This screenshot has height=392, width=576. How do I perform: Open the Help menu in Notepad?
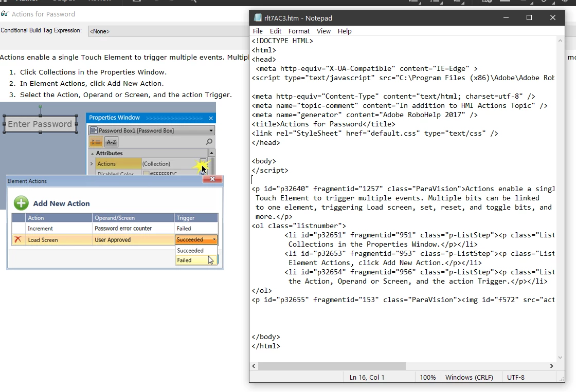coord(345,31)
